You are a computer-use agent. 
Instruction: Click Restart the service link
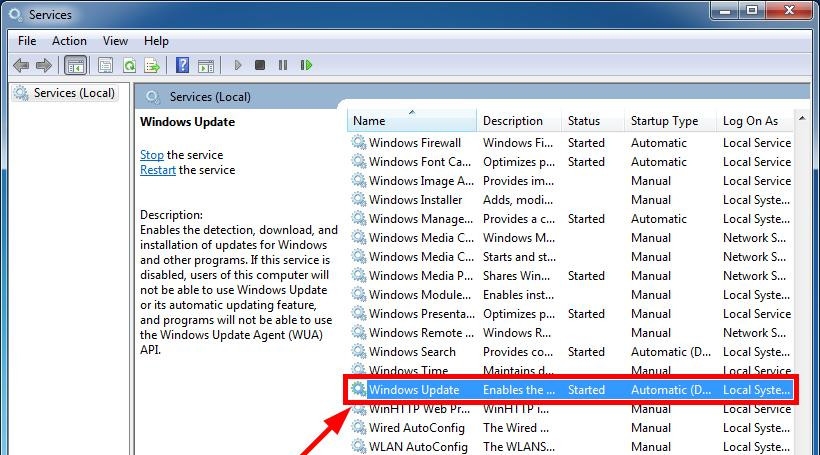[x=158, y=170]
